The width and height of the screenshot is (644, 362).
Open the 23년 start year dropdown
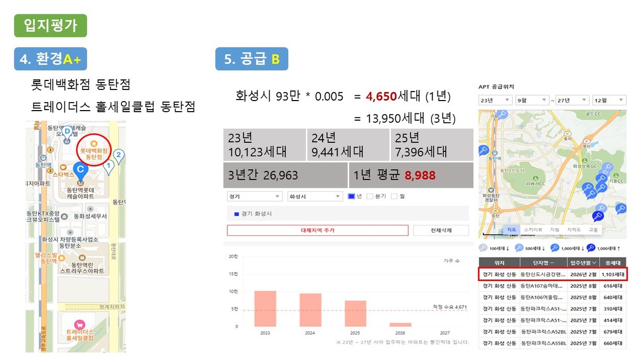pos(495,100)
